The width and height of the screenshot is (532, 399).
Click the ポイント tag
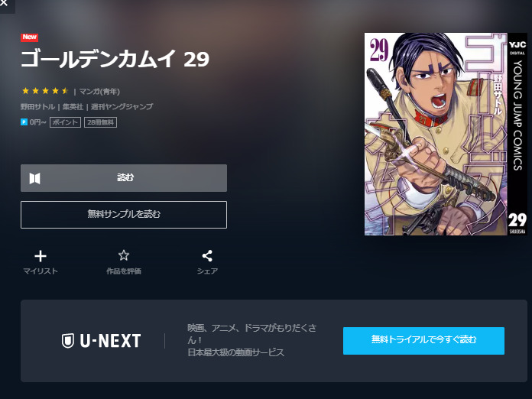[x=65, y=122]
